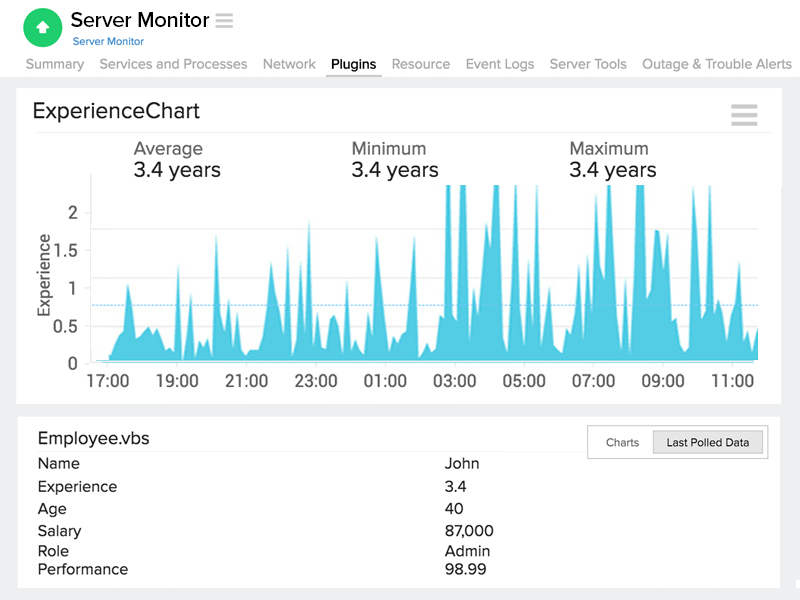
Task: Switch to the Summary tab
Action: point(55,64)
